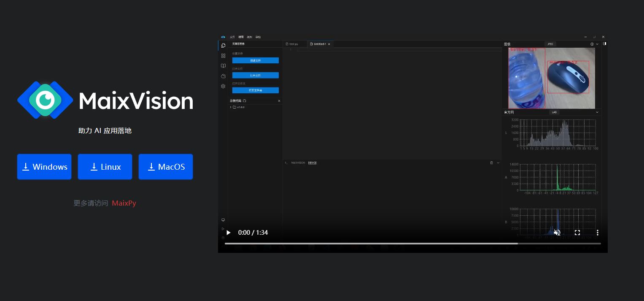Open the 文件 menu in the video
This screenshot has width=644, height=301.
pyautogui.click(x=232, y=37)
